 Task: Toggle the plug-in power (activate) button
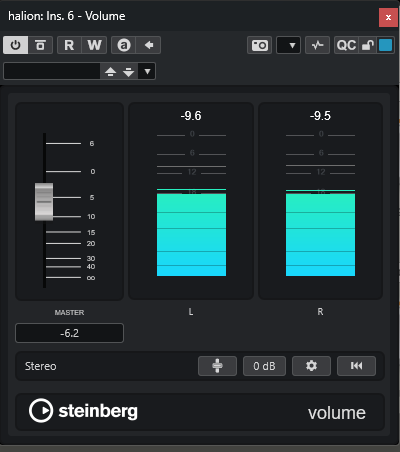[15, 45]
